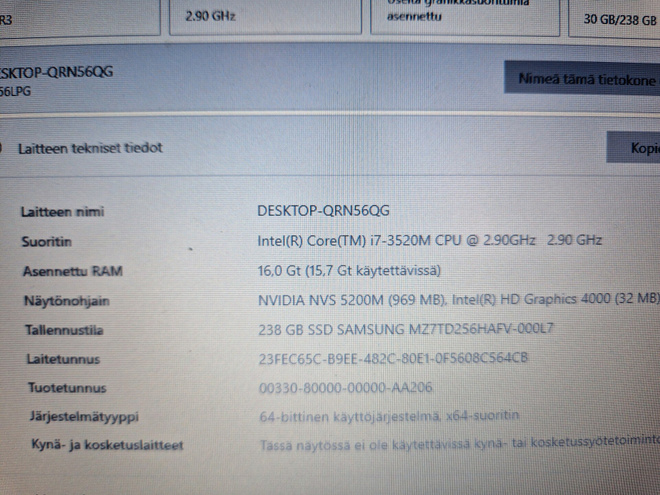
Task: Select system type value '64-bittinen käyttöjärjestelmä'
Action: (389, 416)
